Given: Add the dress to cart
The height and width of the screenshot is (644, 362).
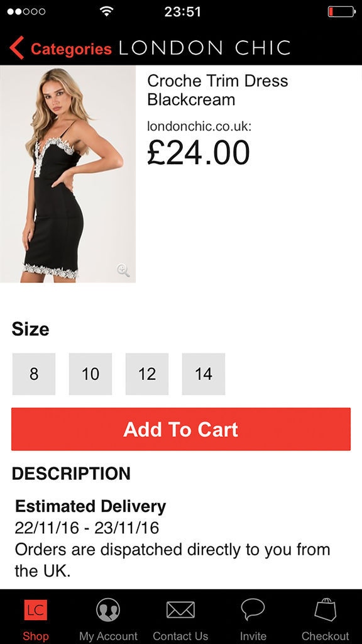Looking at the screenshot, I should (x=181, y=429).
